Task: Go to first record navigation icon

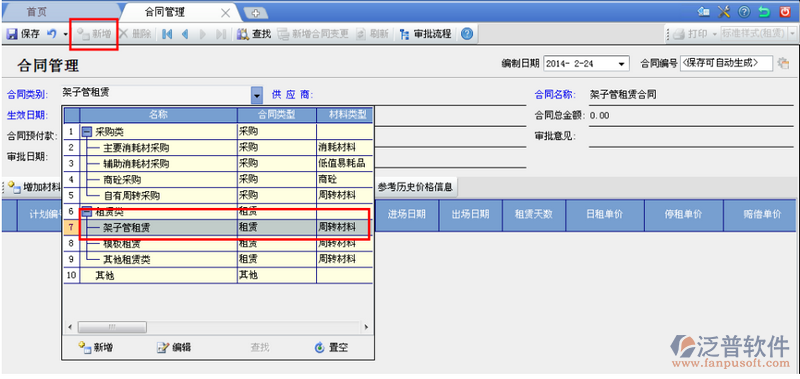Action: click(167, 34)
